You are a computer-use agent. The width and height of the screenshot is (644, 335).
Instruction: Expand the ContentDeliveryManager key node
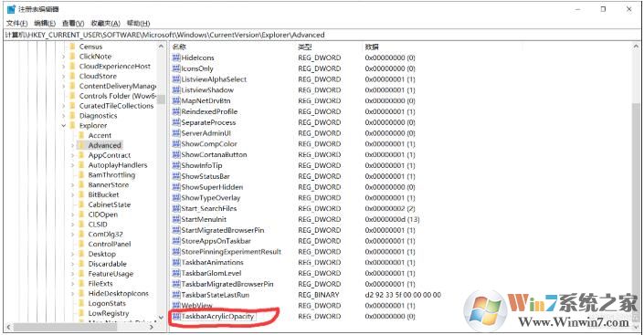tap(64, 86)
